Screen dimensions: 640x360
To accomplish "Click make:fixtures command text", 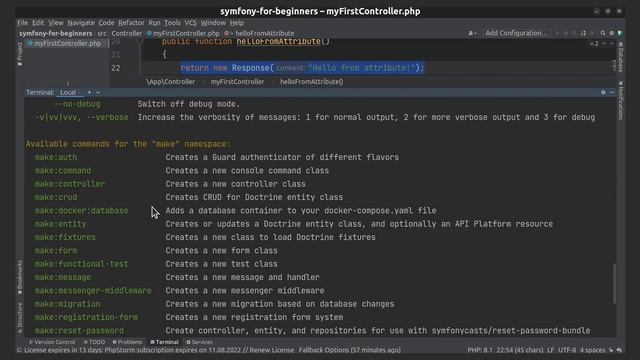I will [x=65, y=237].
